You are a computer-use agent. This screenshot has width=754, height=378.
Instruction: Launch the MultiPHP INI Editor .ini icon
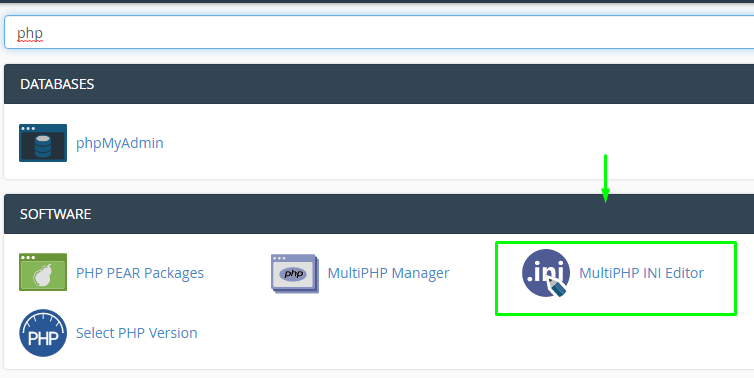tap(546, 273)
